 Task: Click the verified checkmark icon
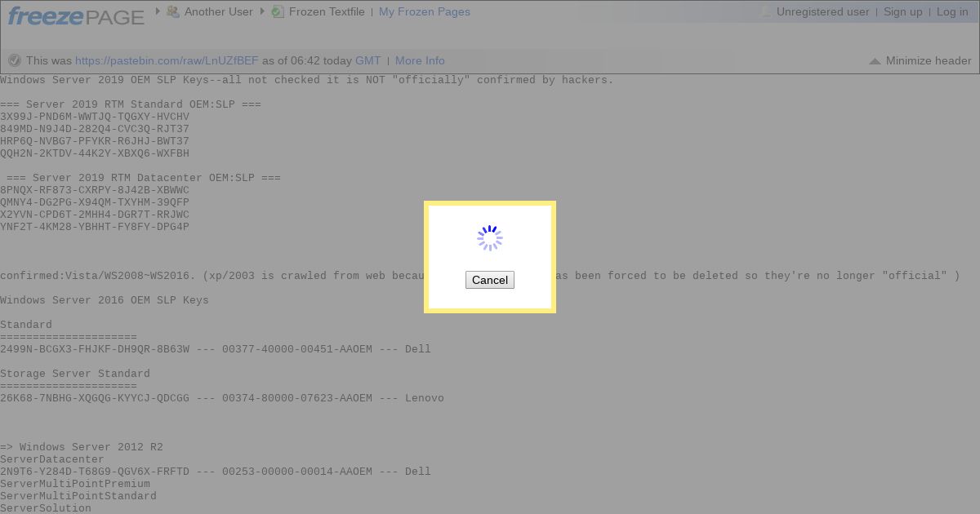[x=15, y=60]
